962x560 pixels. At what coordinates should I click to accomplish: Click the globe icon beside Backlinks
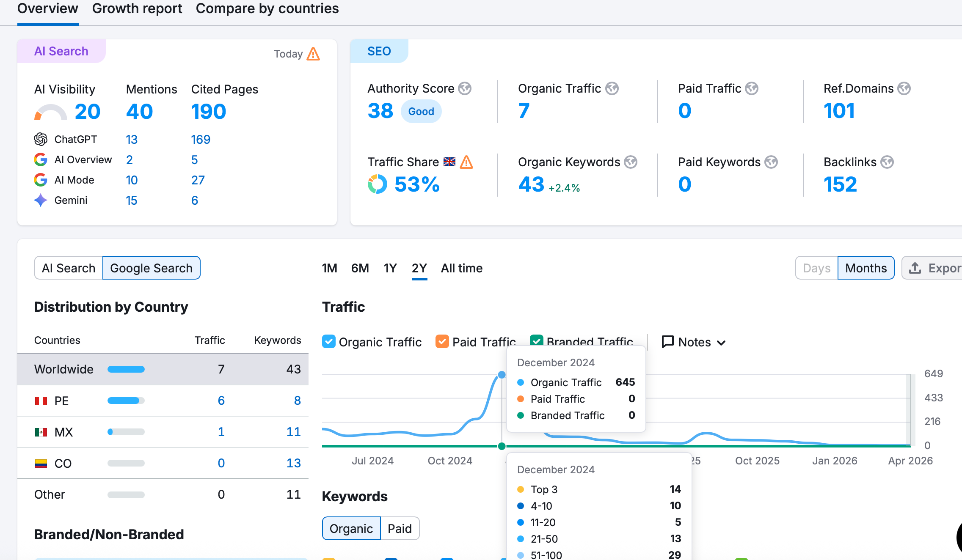(x=887, y=162)
